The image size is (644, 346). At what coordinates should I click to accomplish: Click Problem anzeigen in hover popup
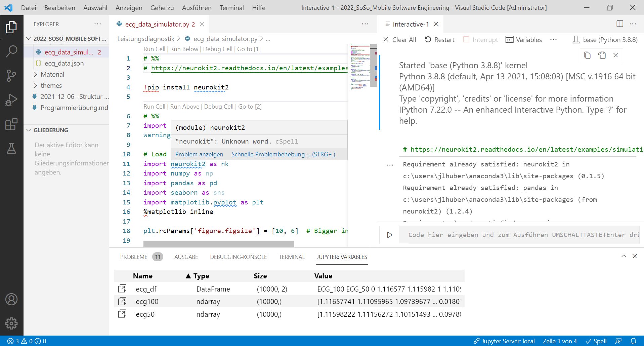pyautogui.click(x=199, y=154)
